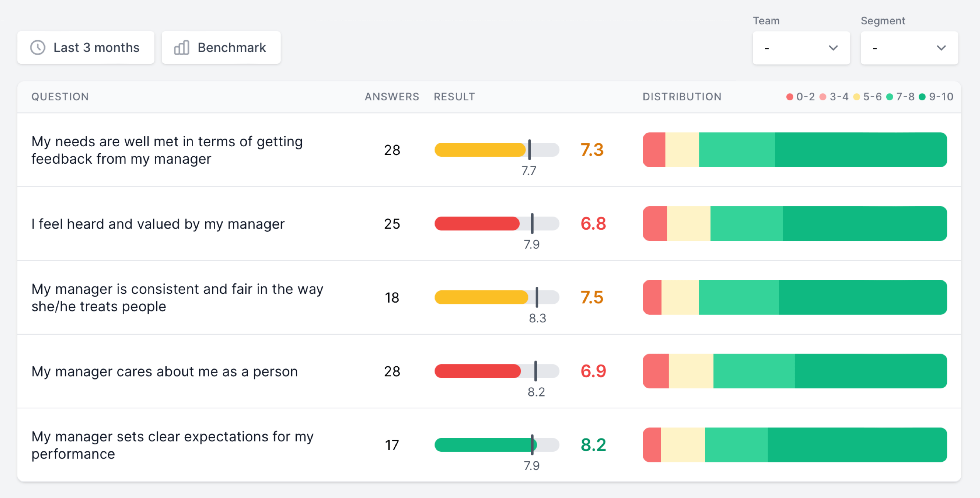Screen dimensions: 980x498
Task: Open 'My manager cares about me' question
Action: [x=165, y=371]
